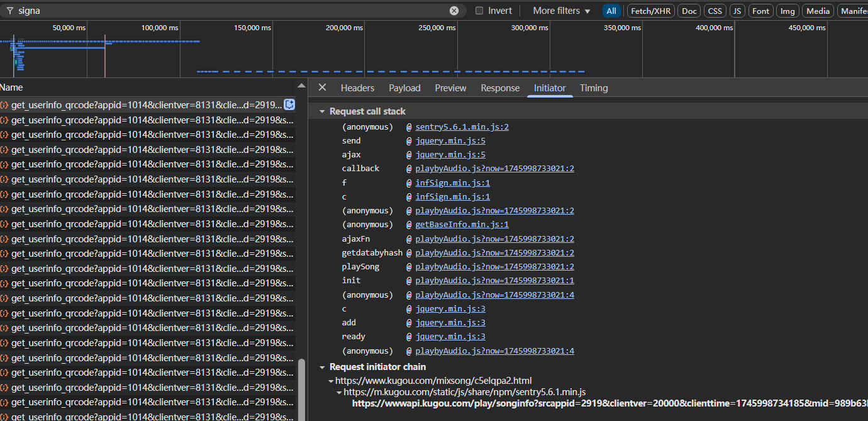Toggle the Invert checkbox

tap(479, 11)
